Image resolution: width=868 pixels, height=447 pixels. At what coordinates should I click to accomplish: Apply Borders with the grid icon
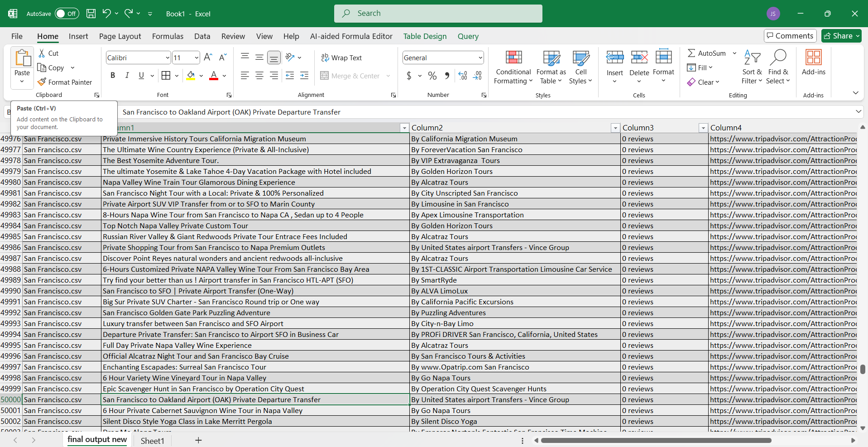166,76
